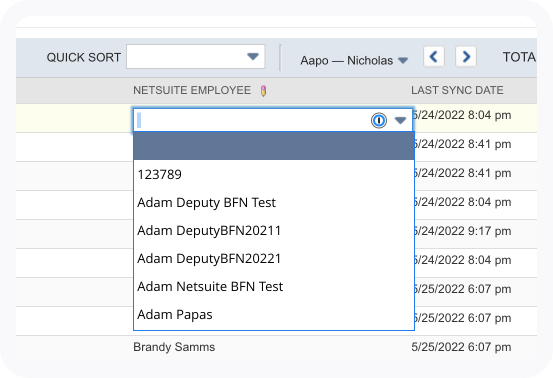
Task: Choose 123789 from the employee list
Action: (274, 174)
